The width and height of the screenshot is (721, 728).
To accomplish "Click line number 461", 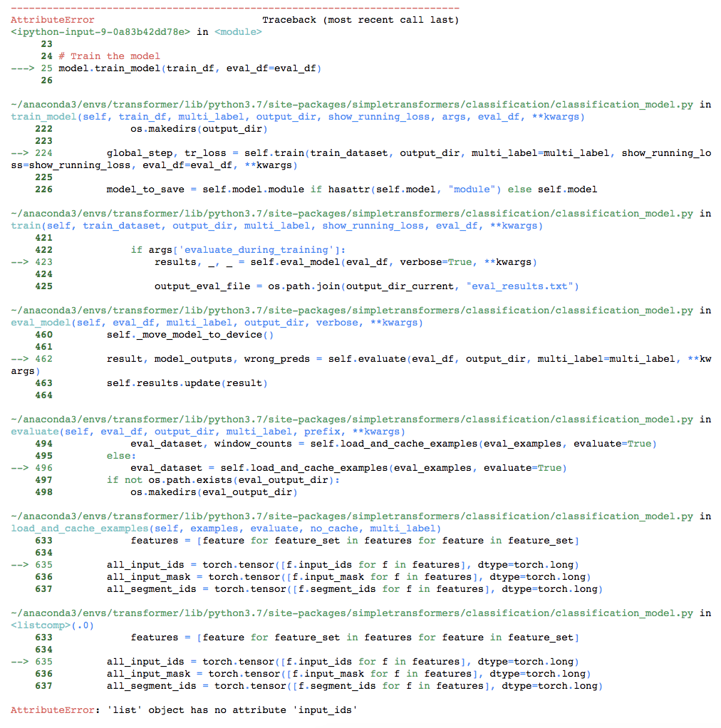I will point(43,346).
